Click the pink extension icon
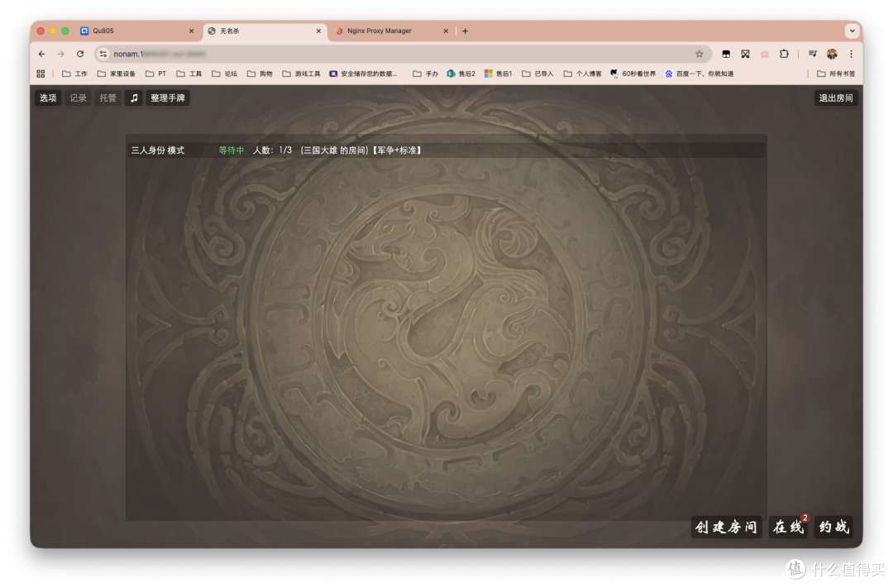Screen dimensions: 893x588 (x=765, y=54)
